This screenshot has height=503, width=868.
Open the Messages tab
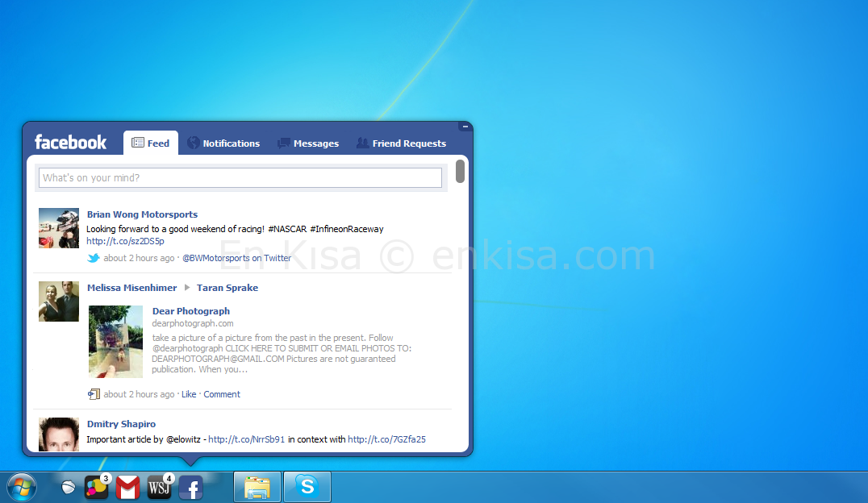click(x=308, y=143)
